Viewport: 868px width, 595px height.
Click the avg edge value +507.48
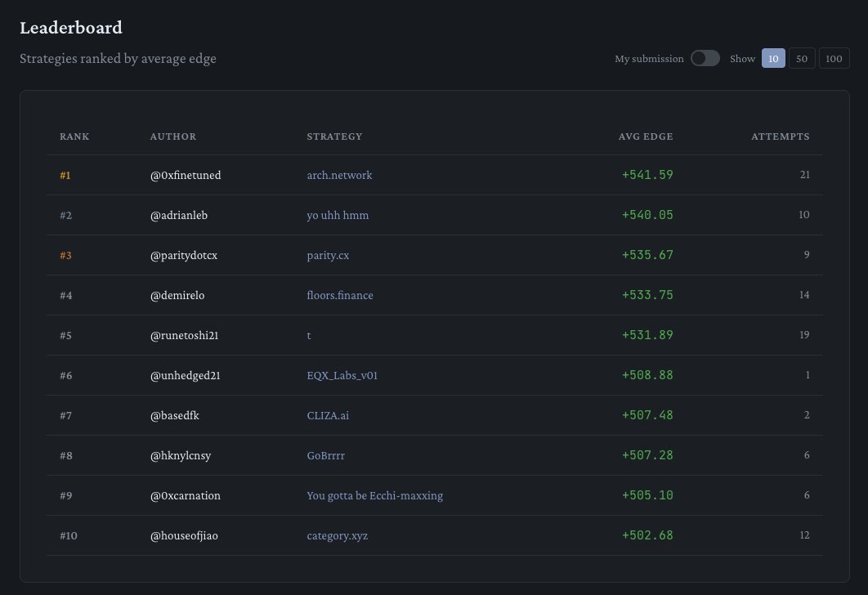pos(647,414)
